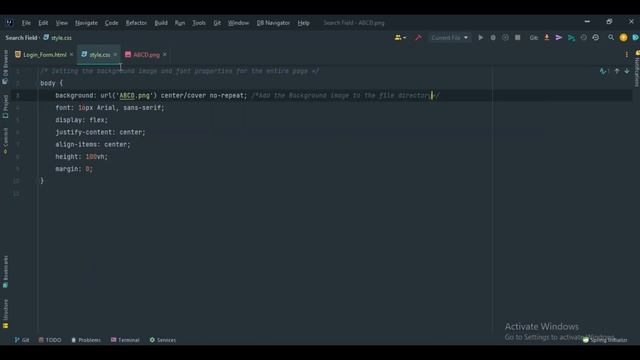
Task: Click the Search Field project breadcrumb
Action: point(21,38)
